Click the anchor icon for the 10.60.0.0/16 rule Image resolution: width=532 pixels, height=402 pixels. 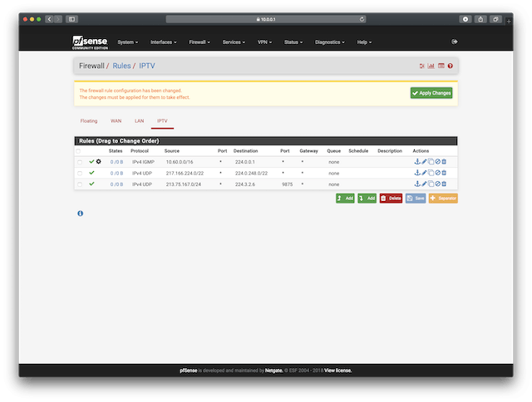pyautogui.click(x=417, y=162)
